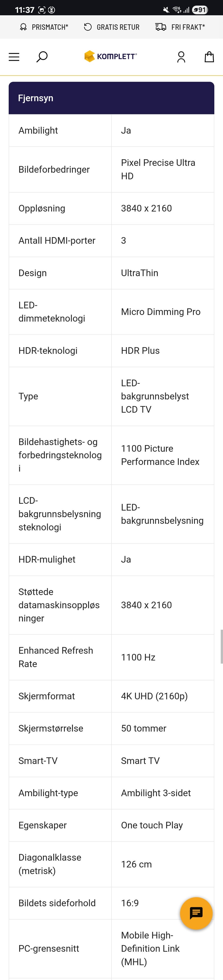
Task: Click the page scrollbar handle
Action: pyautogui.click(x=221, y=646)
